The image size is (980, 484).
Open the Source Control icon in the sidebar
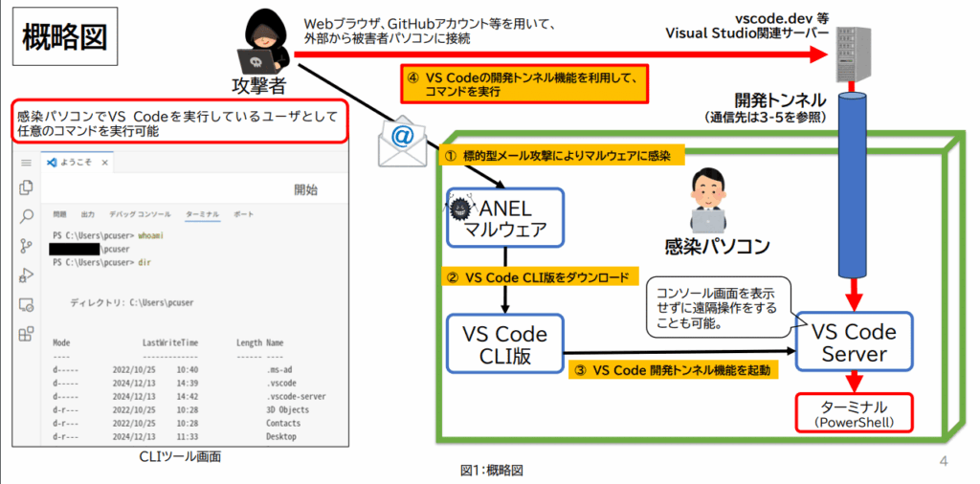click(x=26, y=246)
